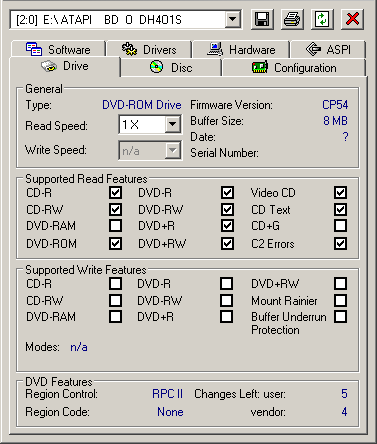Select the Drive tab
Viewport: 377px width, 444px height.
pyautogui.click(x=65, y=66)
